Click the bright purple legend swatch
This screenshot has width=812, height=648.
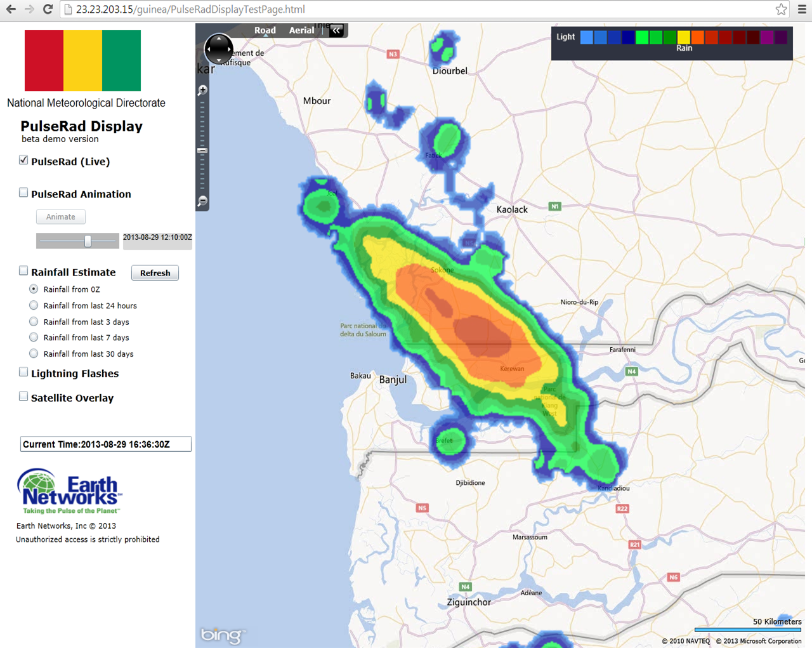pyautogui.click(x=767, y=37)
